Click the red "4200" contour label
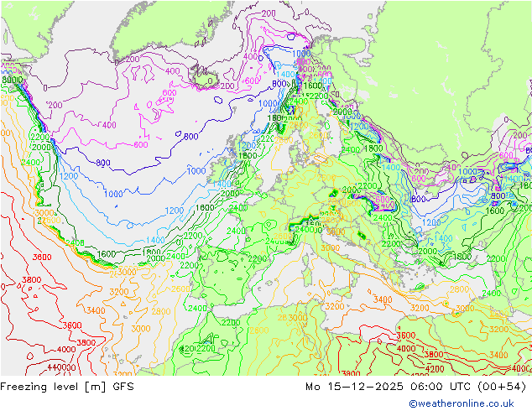 click(x=435, y=369)
